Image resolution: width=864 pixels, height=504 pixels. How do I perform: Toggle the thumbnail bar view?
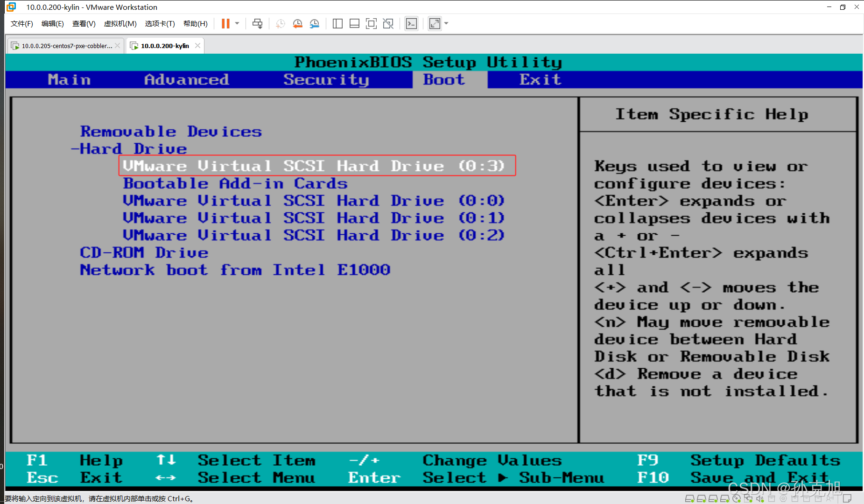[354, 23]
